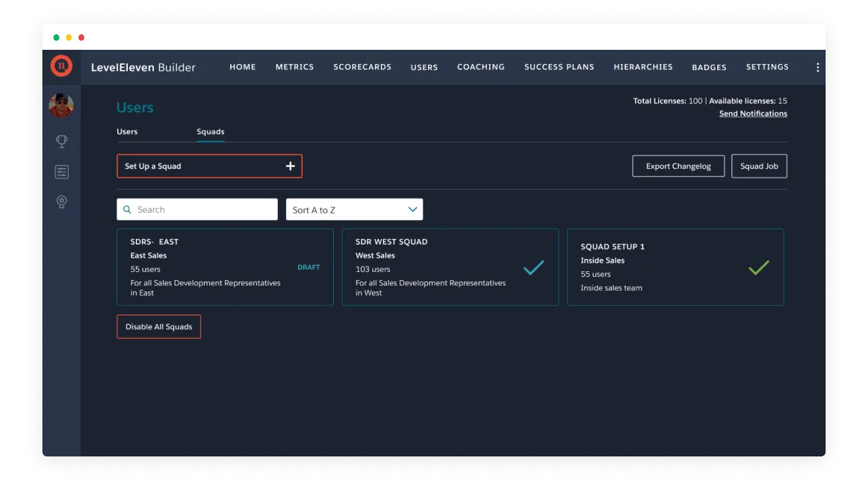This screenshot has width=868, height=480.
Task: Click the Users page heading
Action: pyautogui.click(x=135, y=108)
